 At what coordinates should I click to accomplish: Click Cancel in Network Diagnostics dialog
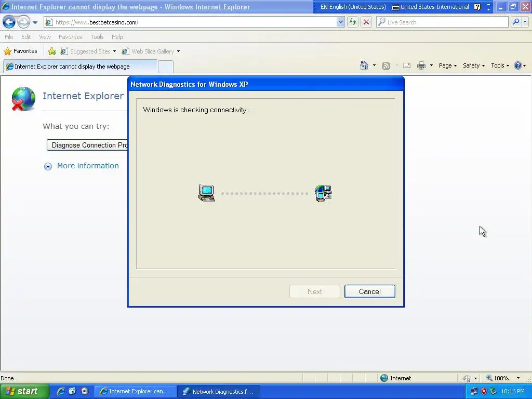pos(370,292)
